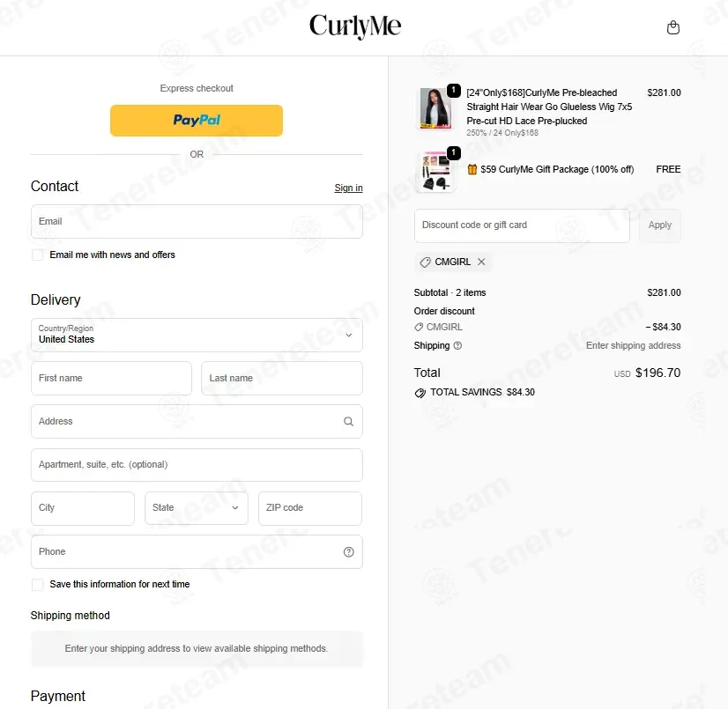Click the shipping info question mark icon
The image size is (728, 709).
tap(457, 345)
